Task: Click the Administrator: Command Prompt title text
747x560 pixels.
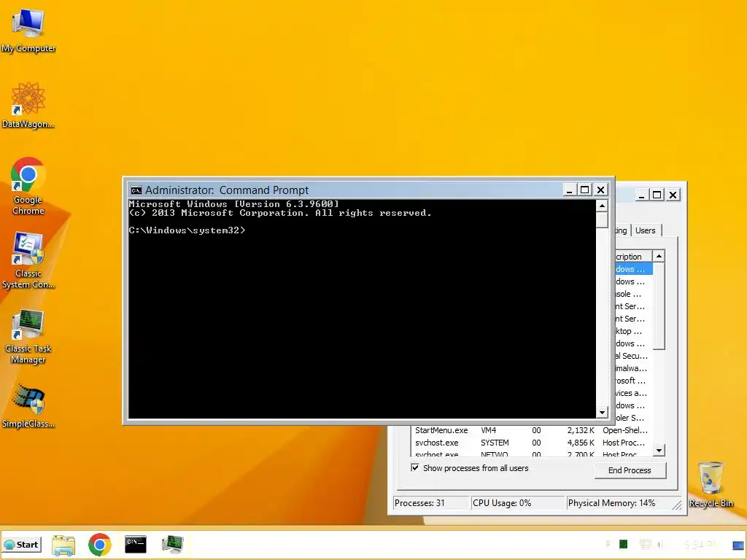Action: [227, 190]
